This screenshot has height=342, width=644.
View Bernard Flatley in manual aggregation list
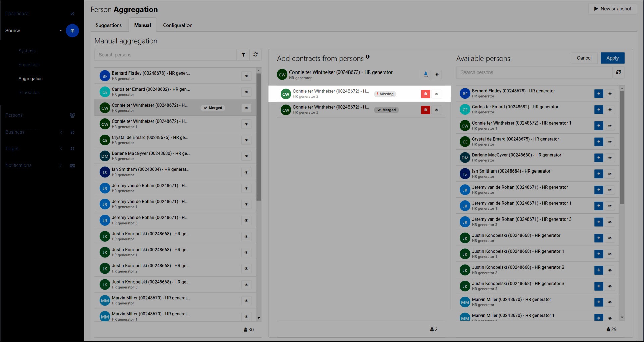pos(246,76)
